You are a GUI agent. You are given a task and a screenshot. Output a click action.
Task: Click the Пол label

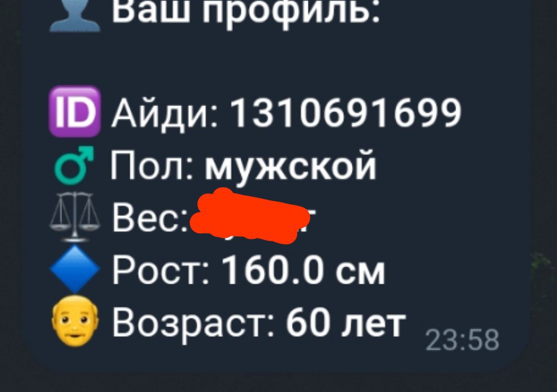(x=152, y=166)
